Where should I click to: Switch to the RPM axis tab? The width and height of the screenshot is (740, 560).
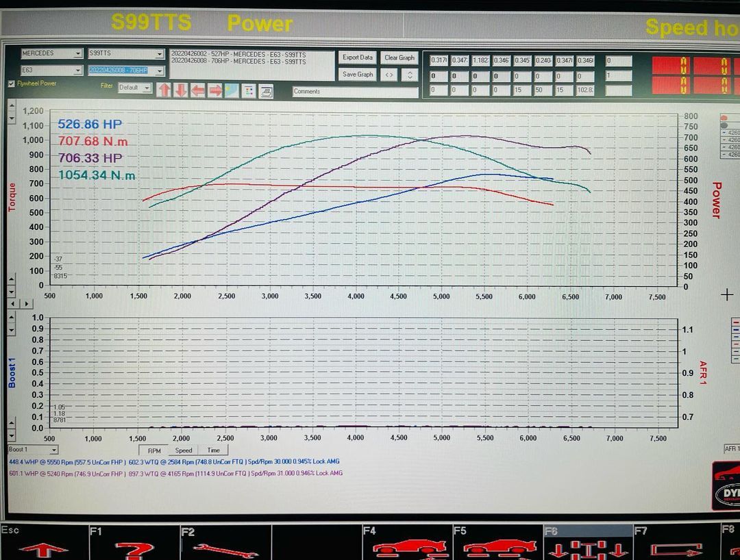(x=154, y=450)
